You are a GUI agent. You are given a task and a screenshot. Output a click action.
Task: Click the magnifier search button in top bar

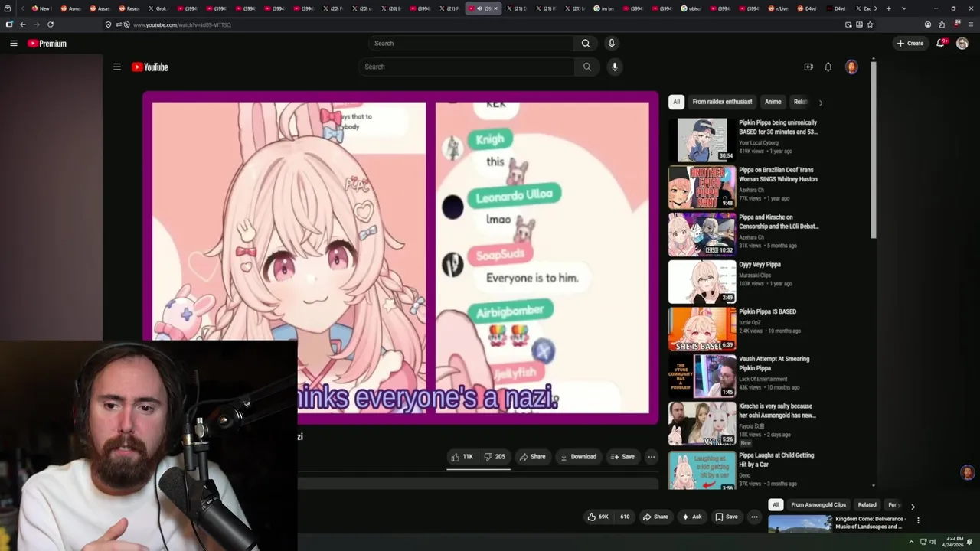click(x=586, y=44)
